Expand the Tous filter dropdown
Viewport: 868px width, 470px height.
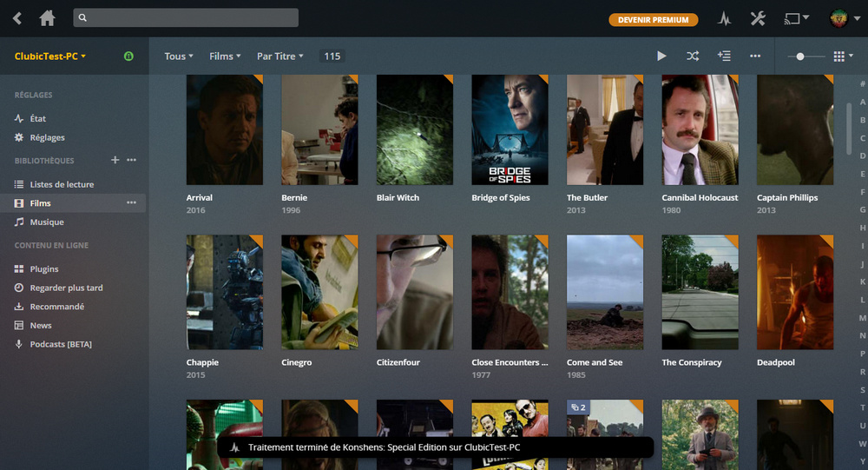click(x=179, y=56)
